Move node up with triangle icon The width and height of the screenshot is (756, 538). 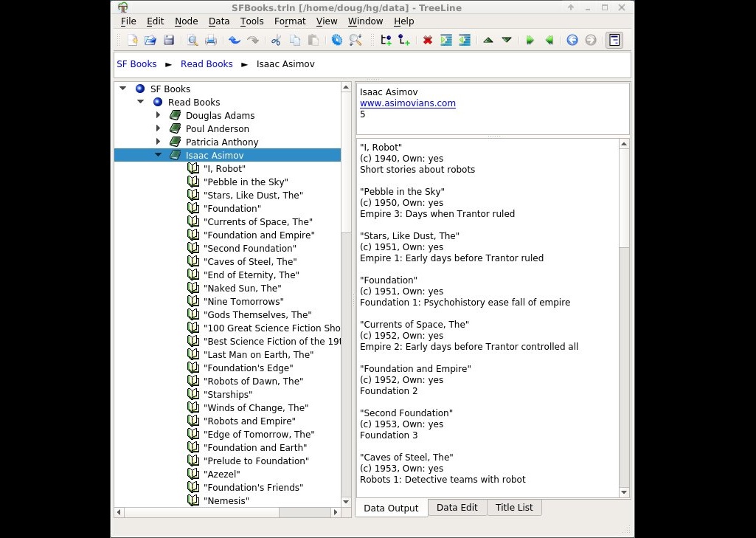click(488, 40)
